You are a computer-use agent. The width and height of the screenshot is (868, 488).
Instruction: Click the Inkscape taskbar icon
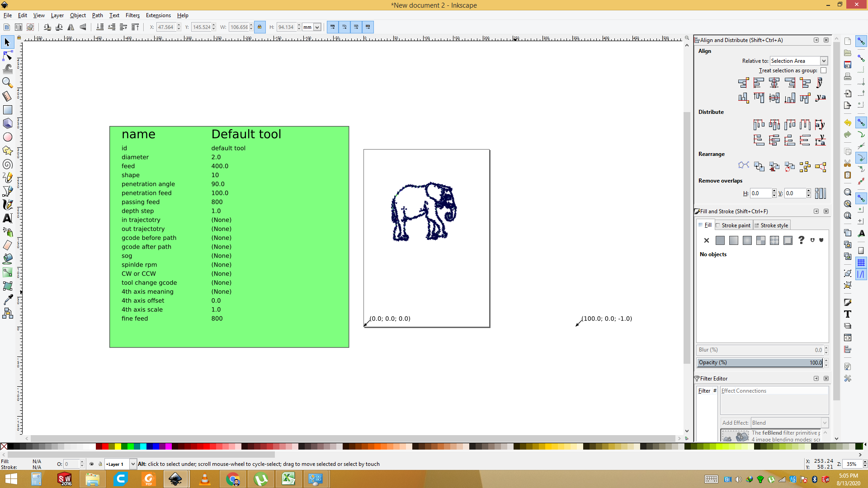tap(175, 479)
